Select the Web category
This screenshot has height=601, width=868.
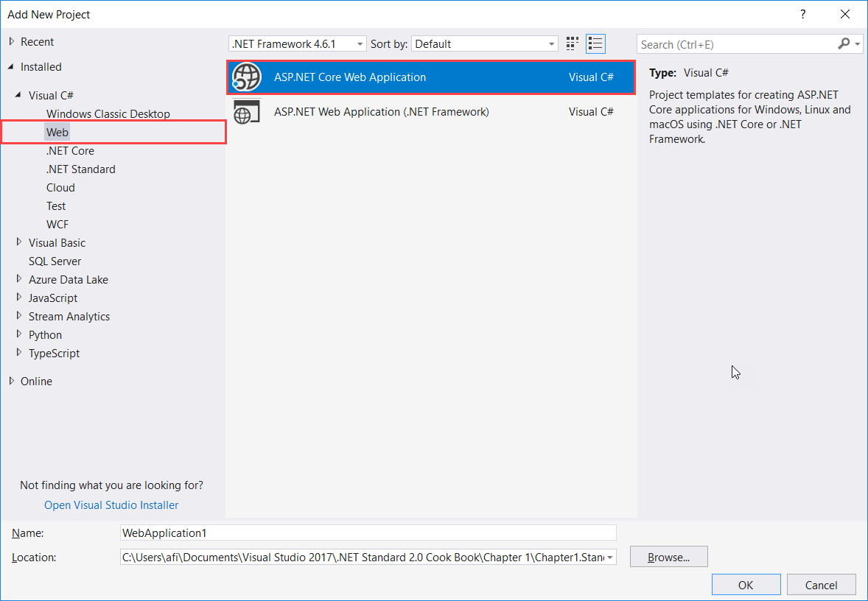pyautogui.click(x=57, y=133)
